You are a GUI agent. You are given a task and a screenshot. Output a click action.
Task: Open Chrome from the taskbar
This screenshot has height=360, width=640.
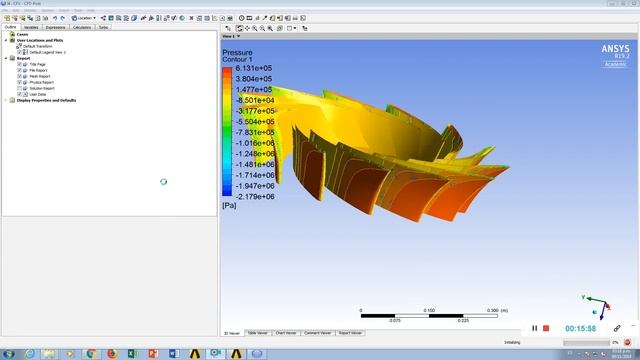tap(91, 354)
